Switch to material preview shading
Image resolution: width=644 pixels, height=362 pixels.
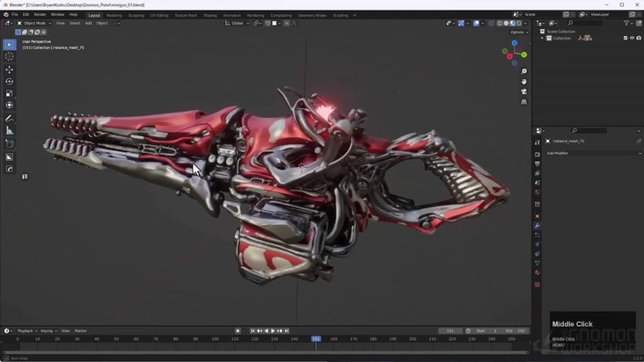pyautogui.click(x=513, y=24)
